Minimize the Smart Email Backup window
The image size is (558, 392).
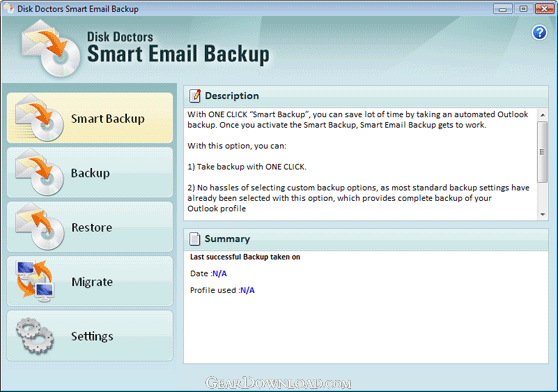tap(502, 9)
